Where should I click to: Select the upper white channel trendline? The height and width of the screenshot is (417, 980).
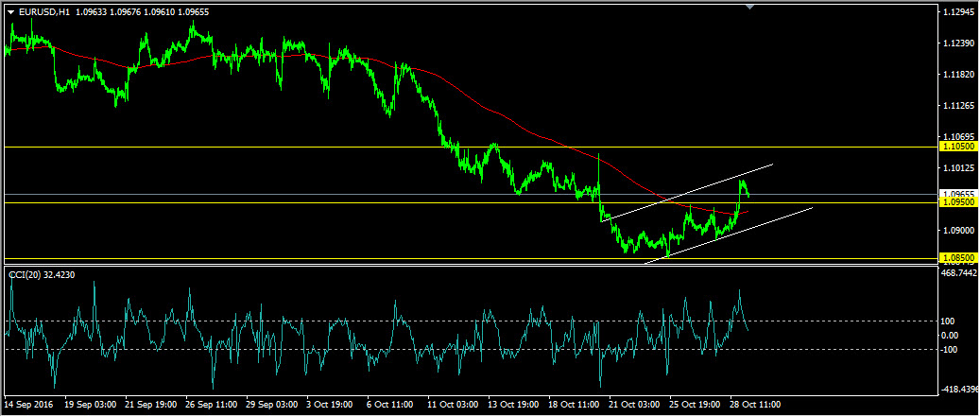pos(686,193)
